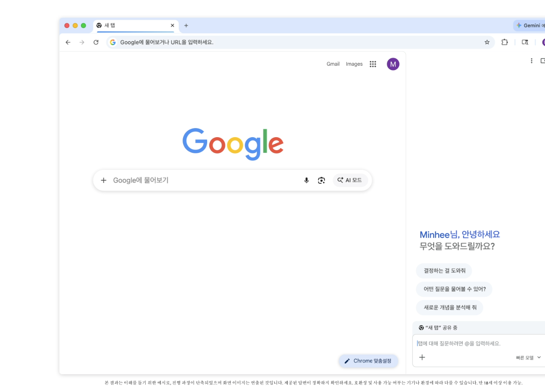Image resolution: width=545 pixels, height=392 pixels.
Task: Select suggestion 결정하는 걸 도와줘
Action: pyautogui.click(x=444, y=271)
